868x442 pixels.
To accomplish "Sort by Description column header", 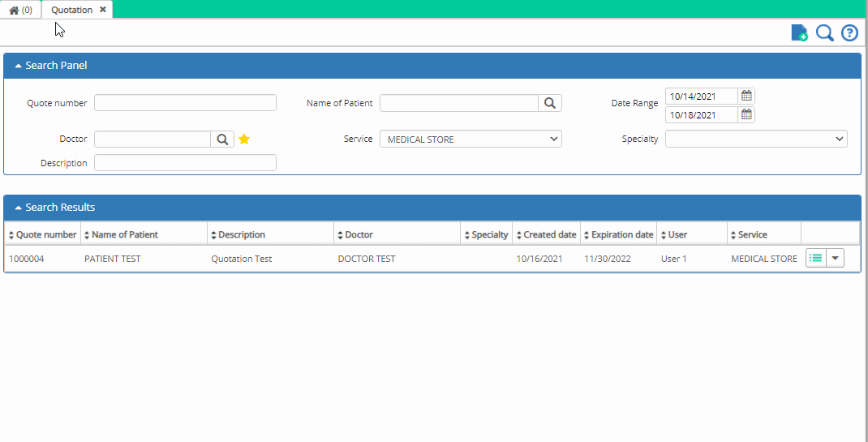I will [271, 234].
